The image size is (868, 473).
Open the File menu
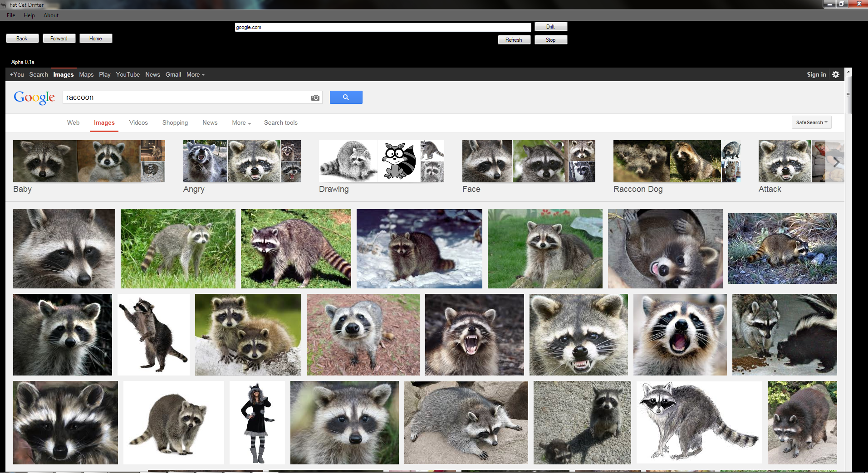11,15
